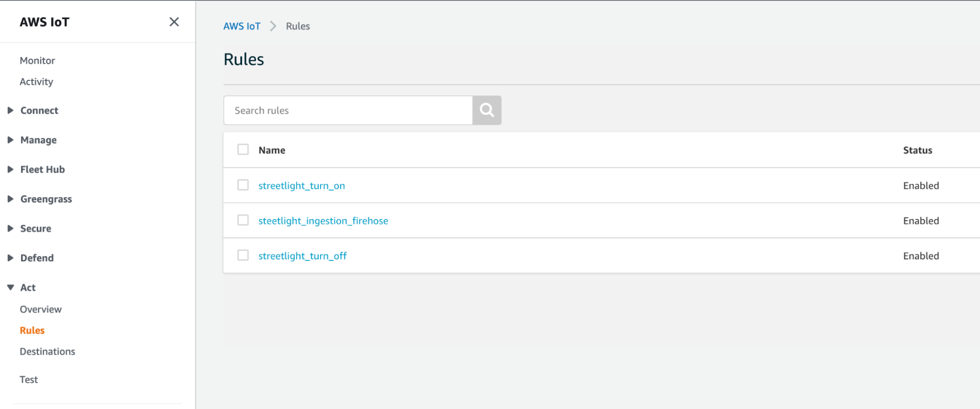Click the magnifying glass search button

coord(486,110)
